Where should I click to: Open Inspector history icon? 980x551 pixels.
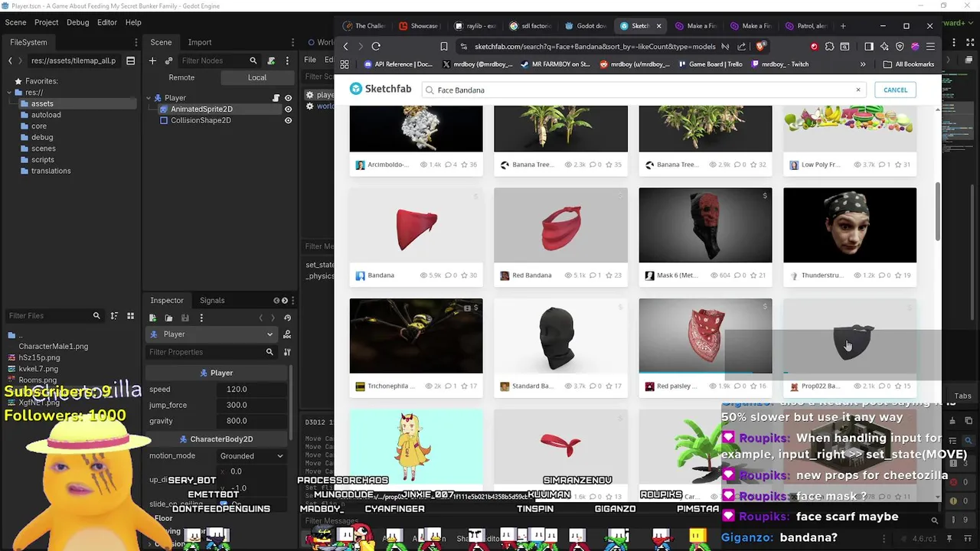coord(287,318)
